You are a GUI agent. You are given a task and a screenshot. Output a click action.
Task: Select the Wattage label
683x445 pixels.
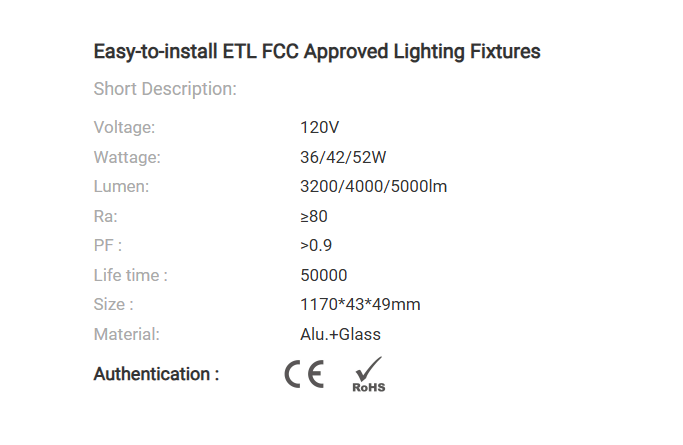[127, 157]
